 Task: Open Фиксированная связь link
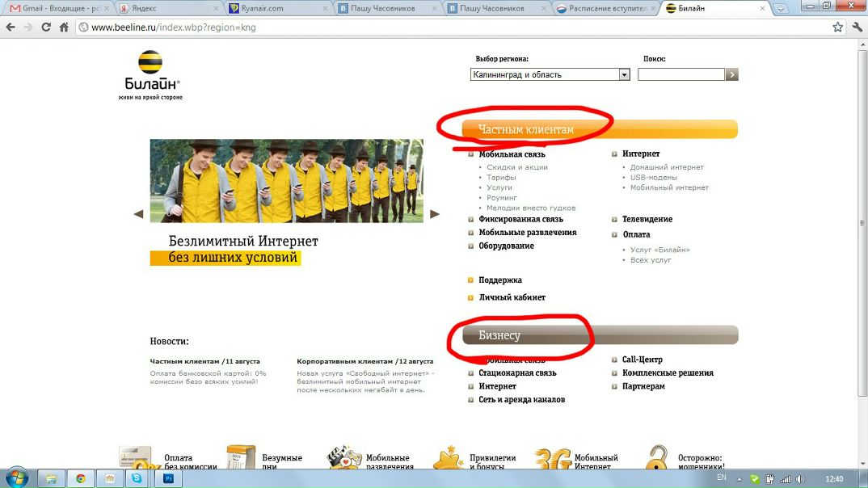520,219
